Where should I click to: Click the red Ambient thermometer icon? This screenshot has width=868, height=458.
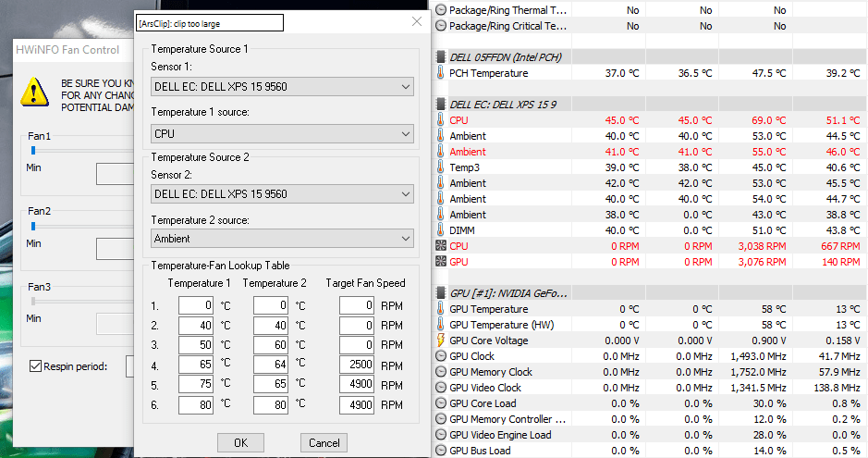[x=441, y=151]
